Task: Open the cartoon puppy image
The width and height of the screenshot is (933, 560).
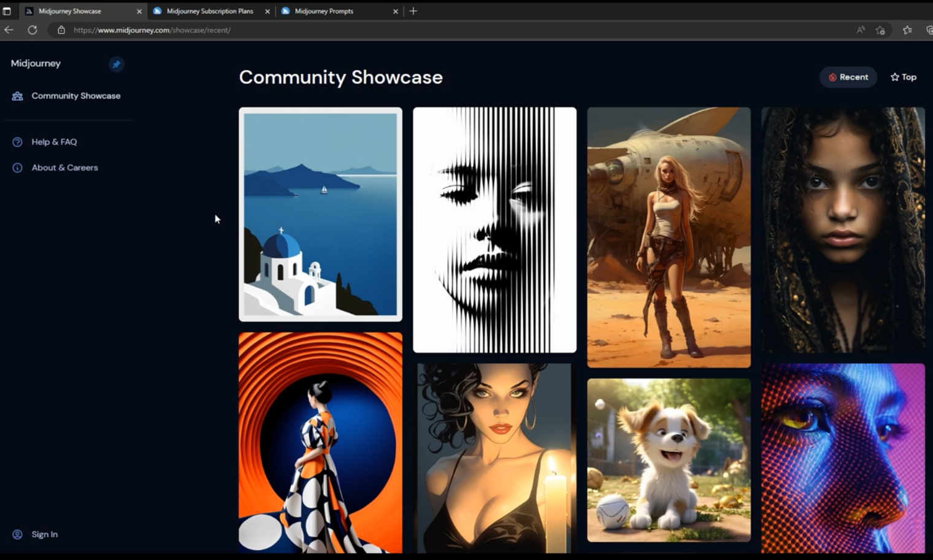Action: pyautogui.click(x=669, y=460)
